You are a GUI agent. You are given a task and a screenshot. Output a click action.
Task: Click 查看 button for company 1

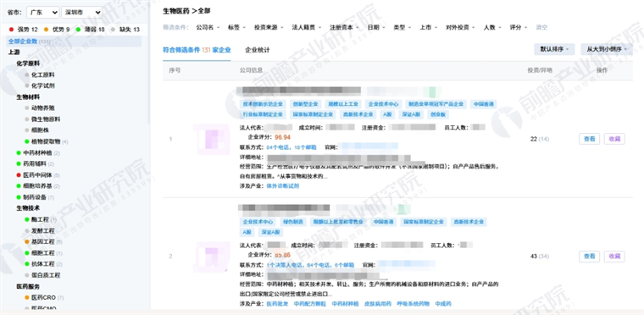click(590, 139)
